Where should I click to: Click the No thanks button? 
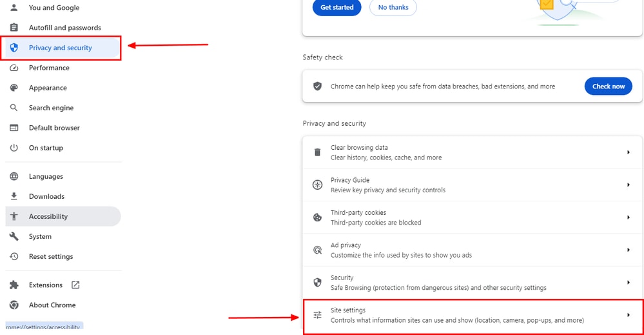tap(393, 7)
